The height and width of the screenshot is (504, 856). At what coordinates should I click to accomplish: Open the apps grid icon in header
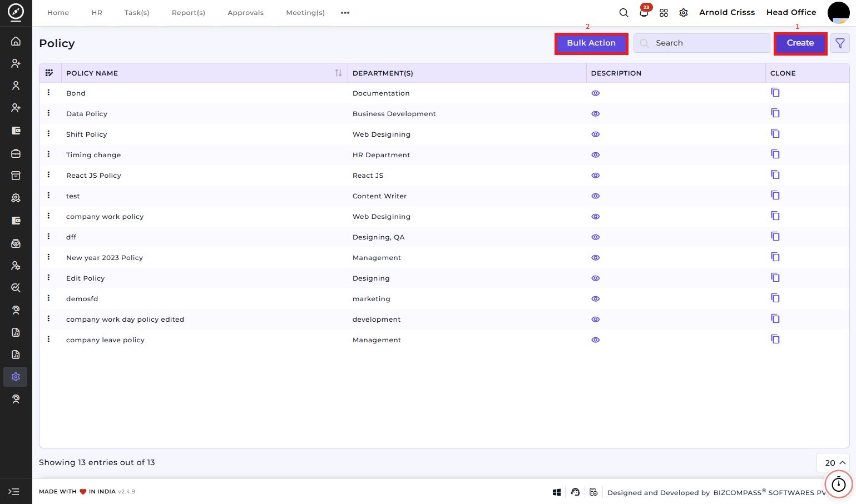(664, 13)
